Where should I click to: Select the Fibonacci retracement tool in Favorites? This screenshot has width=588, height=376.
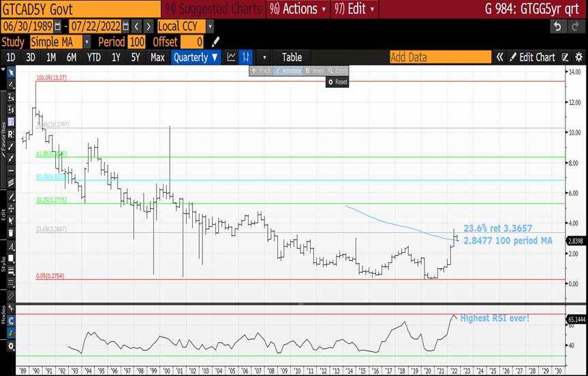click(x=11, y=122)
